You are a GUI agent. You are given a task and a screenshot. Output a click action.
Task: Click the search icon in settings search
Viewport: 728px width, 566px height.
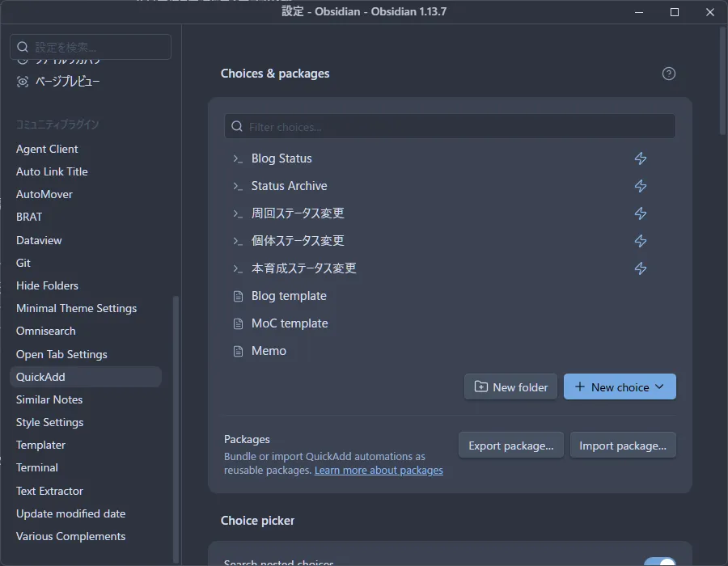click(23, 47)
